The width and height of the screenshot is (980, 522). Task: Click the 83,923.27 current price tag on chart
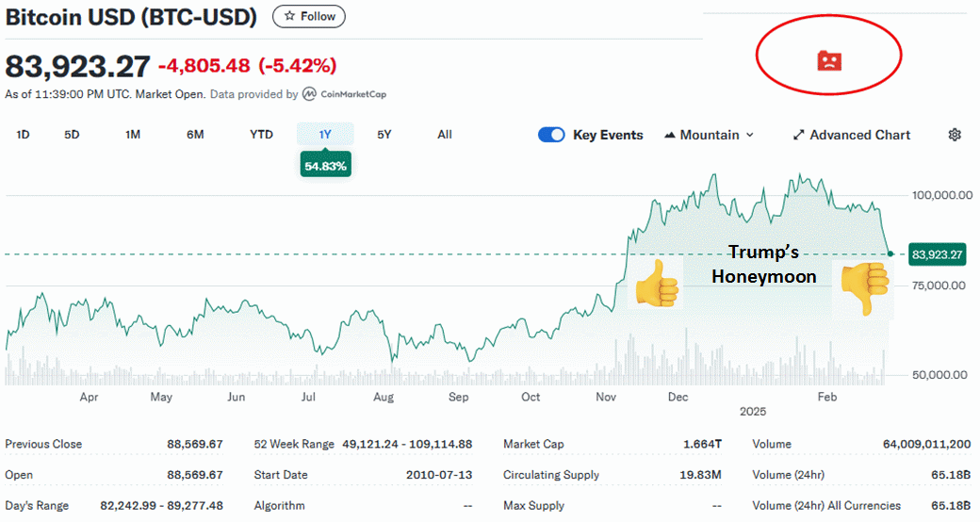coord(937,254)
